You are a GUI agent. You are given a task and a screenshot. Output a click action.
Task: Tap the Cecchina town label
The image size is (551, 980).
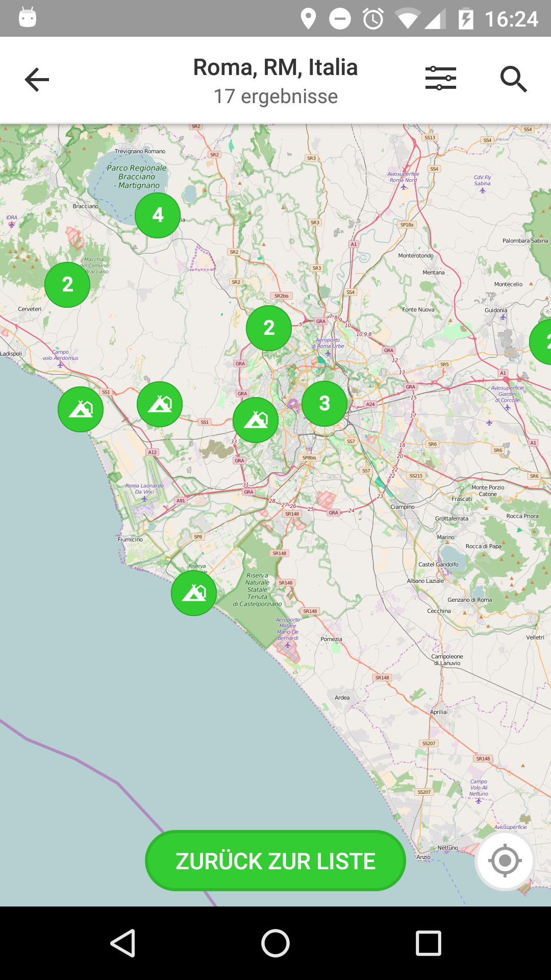click(x=439, y=611)
